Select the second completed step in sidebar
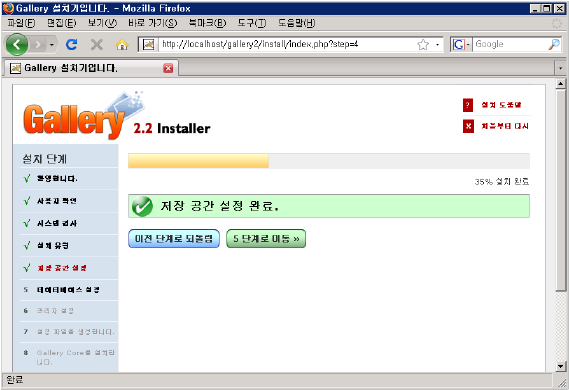 [57, 201]
